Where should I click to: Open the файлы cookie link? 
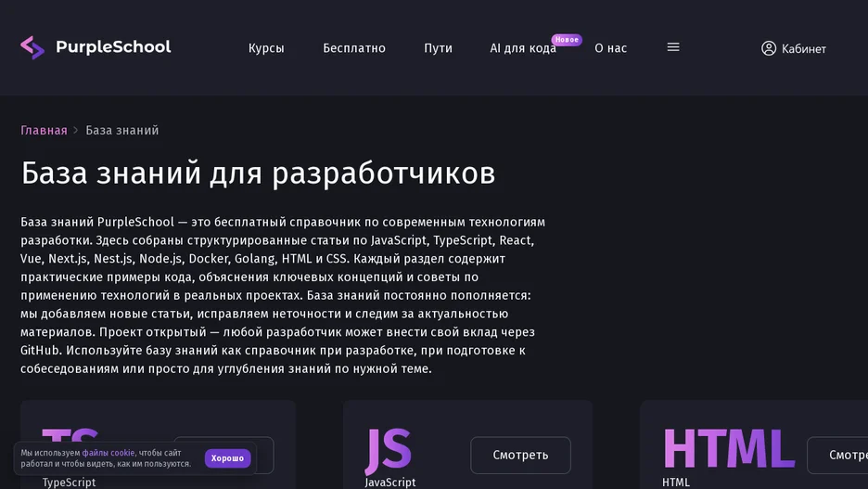coord(108,453)
